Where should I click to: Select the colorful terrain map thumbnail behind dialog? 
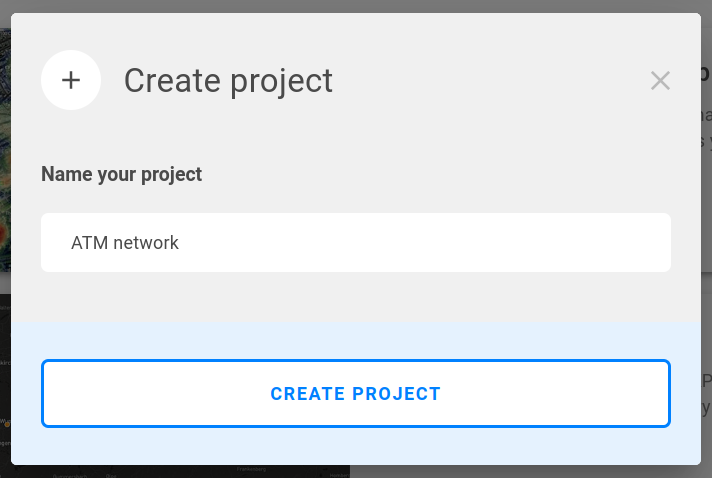(x=5, y=150)
